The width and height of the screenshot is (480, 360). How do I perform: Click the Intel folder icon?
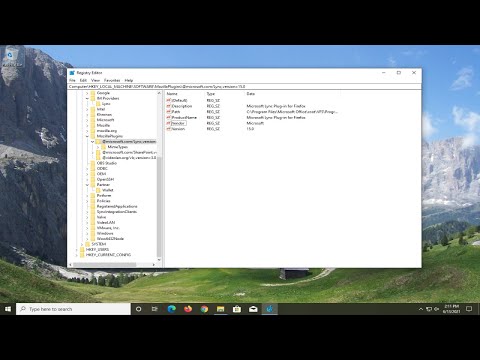93,109
